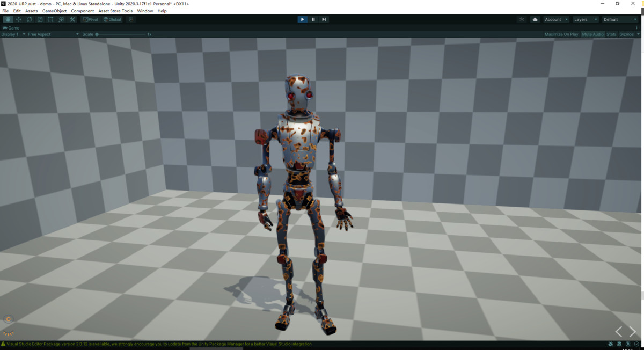Screen dimensions: 644x350
Task: Open Unity Collaborate cloud icon
Action: click(535, 19)
